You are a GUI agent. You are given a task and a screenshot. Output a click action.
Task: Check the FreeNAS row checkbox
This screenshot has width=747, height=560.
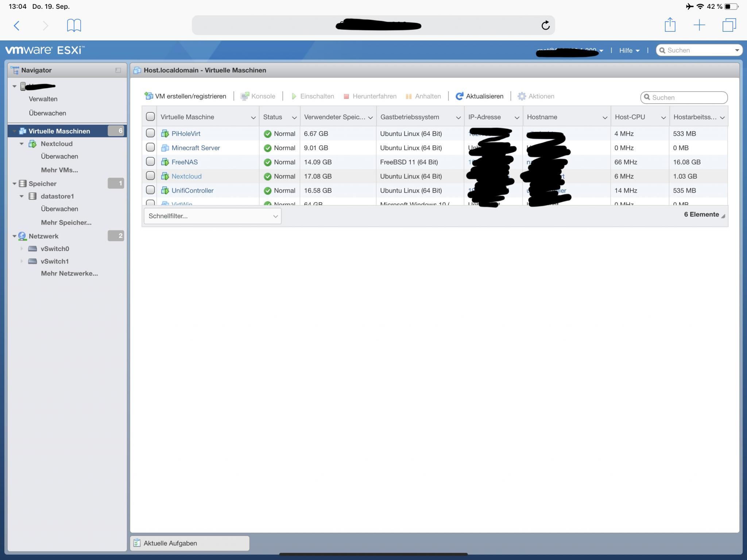[x=150, y=161]
